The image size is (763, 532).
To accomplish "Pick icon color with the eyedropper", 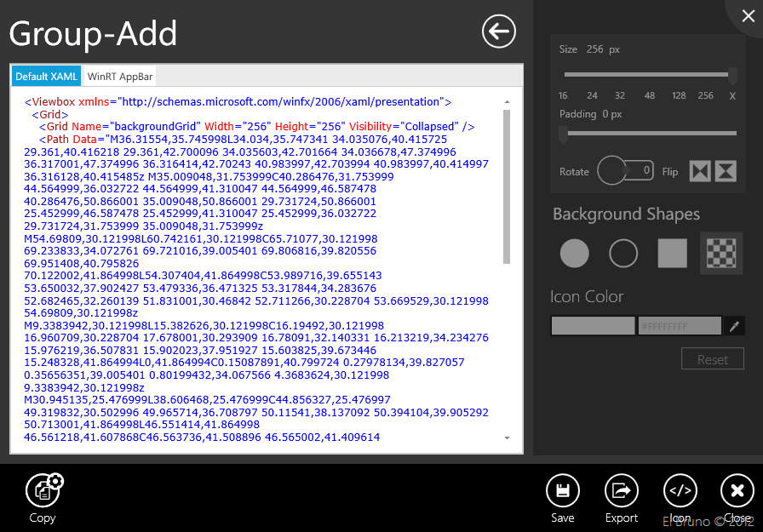I will click(732, 326).
